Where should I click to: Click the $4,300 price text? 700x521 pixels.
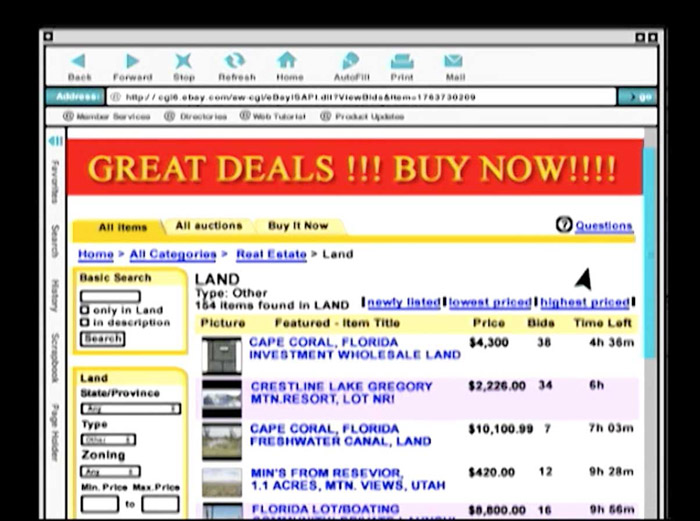(489, 343)
